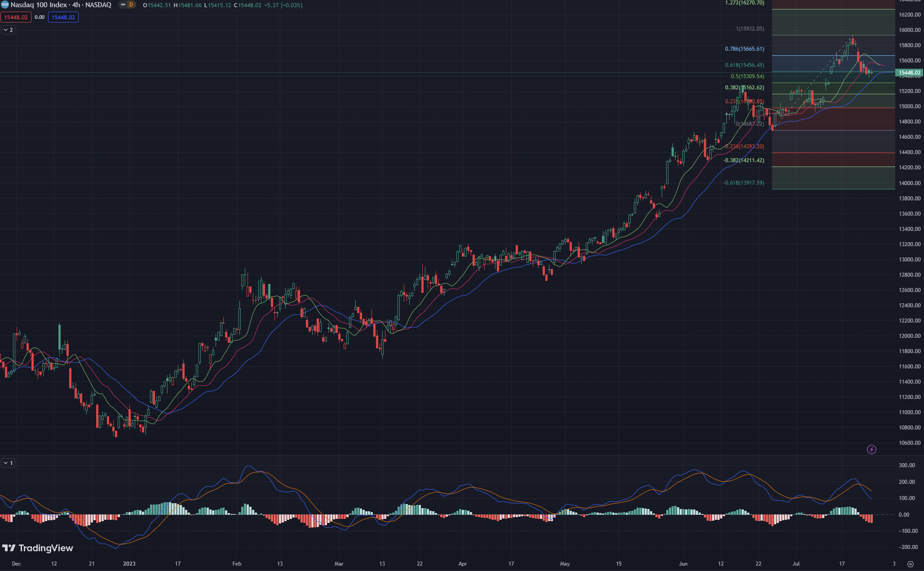Click the 10600.00 price axis label
This screenshot has height=571, width=924.
coord(910,443)
